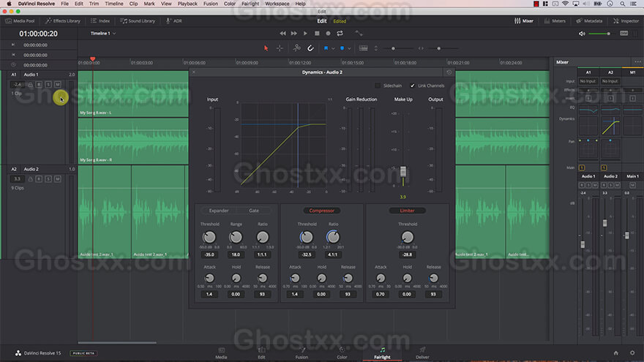Click the blue marker icon
This screenshot has width=644, height=362.
342,48
